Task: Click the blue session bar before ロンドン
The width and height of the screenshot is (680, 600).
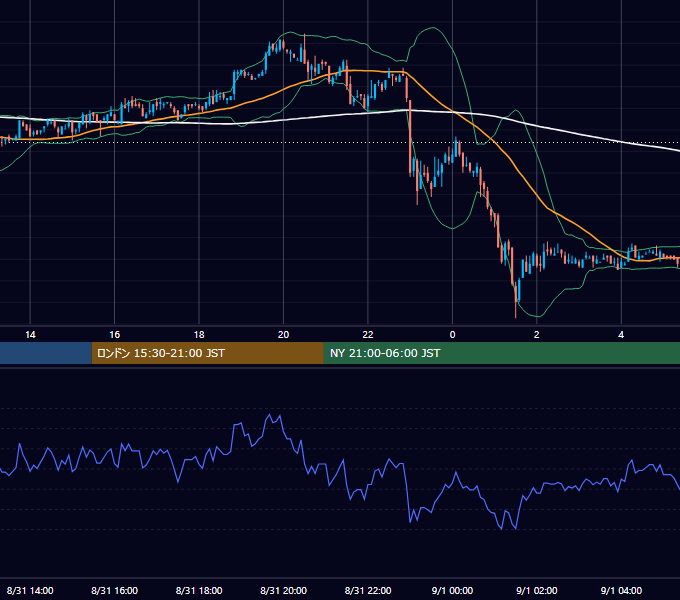Action: (x=46, y=353)
